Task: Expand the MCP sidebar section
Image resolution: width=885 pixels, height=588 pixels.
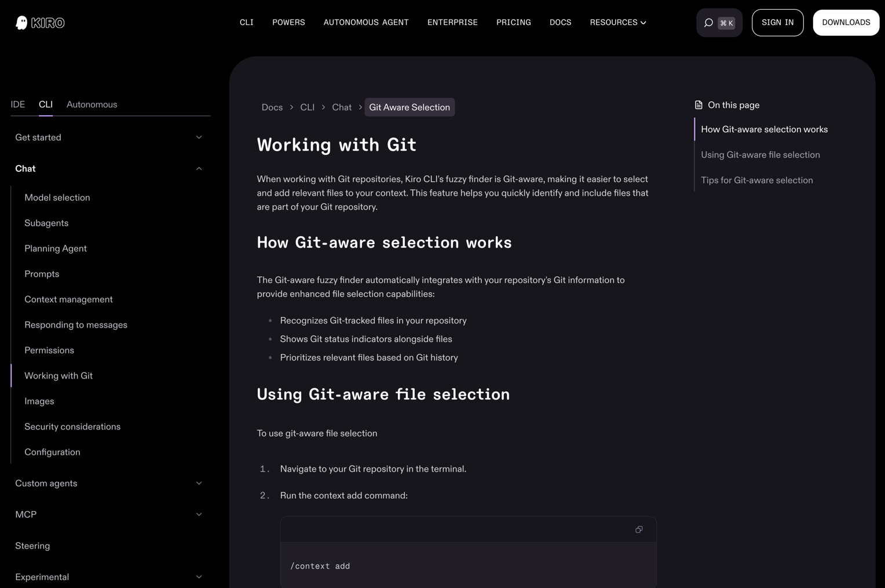Action: click(x=199, y=514)
